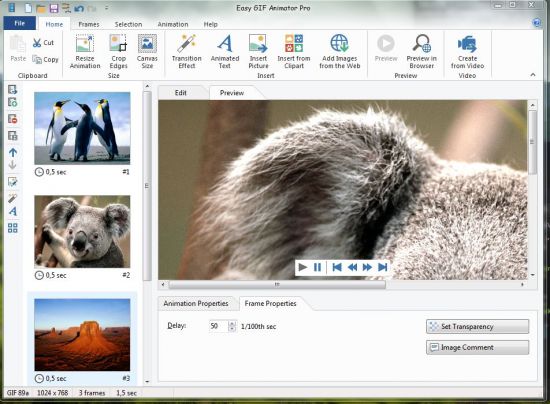Step back one frame in preview
Viewport: 550px width, 404px height.
352,267
